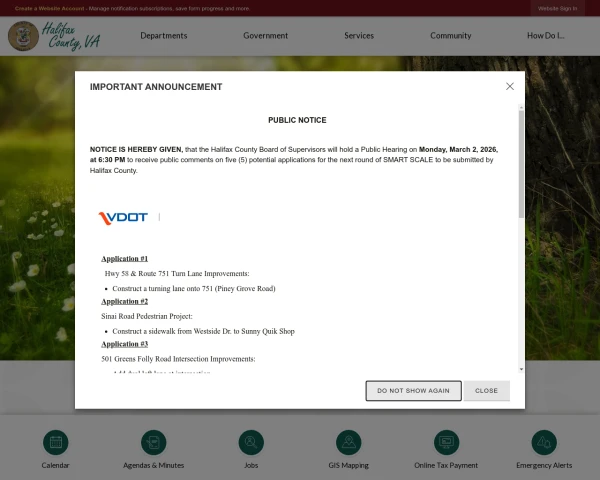Click the announcement scrollbar thumb
600x480 pixels.
coord(521,165)
